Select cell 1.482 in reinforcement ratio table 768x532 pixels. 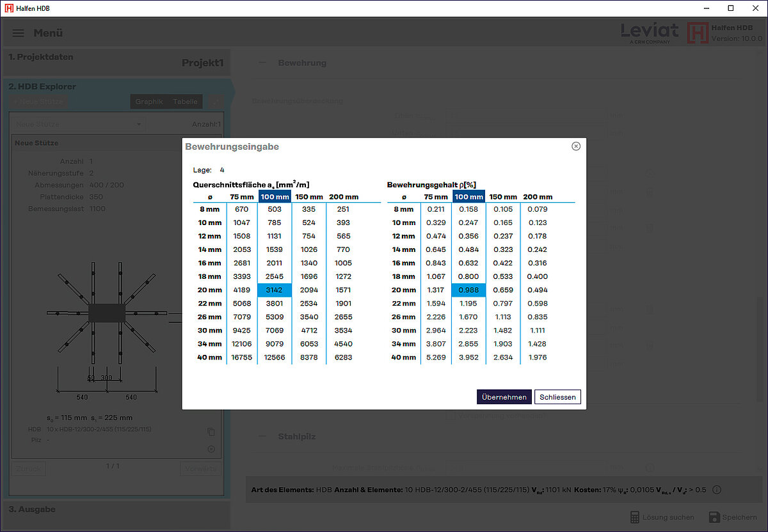(502, 330)
